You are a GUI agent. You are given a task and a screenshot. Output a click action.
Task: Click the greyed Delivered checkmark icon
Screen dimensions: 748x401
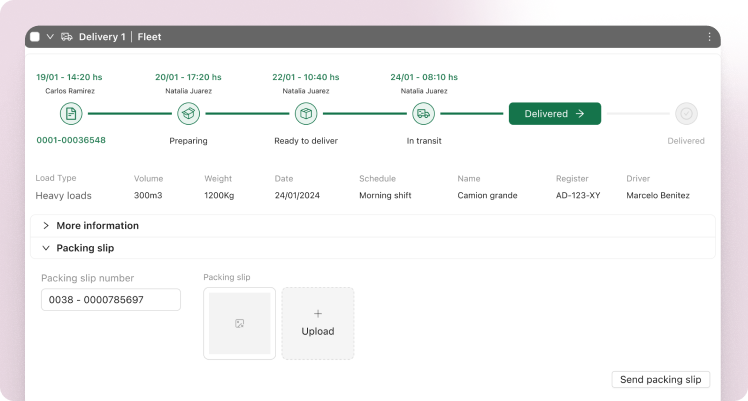(x=686, y=113)
